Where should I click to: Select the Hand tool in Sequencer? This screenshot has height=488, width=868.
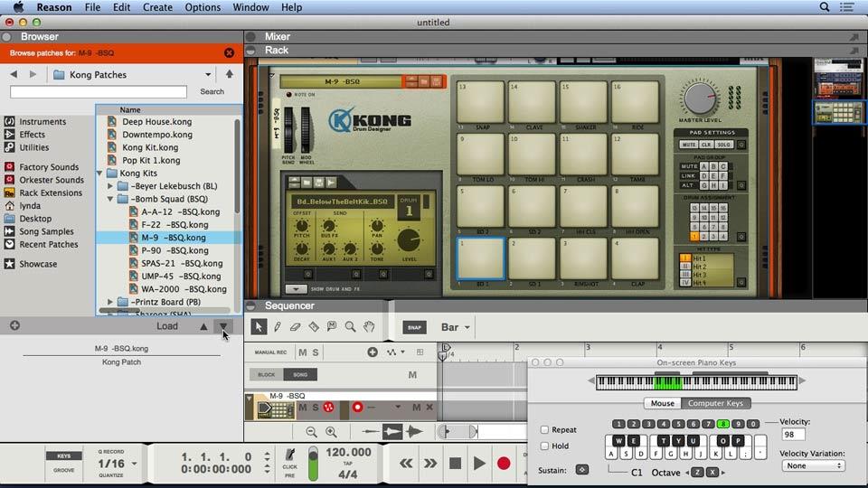point(369,326)
